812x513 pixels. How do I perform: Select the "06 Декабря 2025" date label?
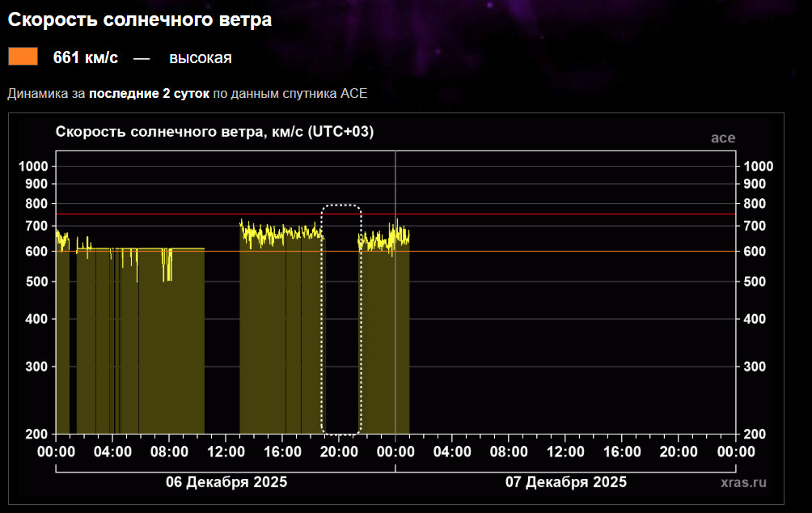coord(226,482)
